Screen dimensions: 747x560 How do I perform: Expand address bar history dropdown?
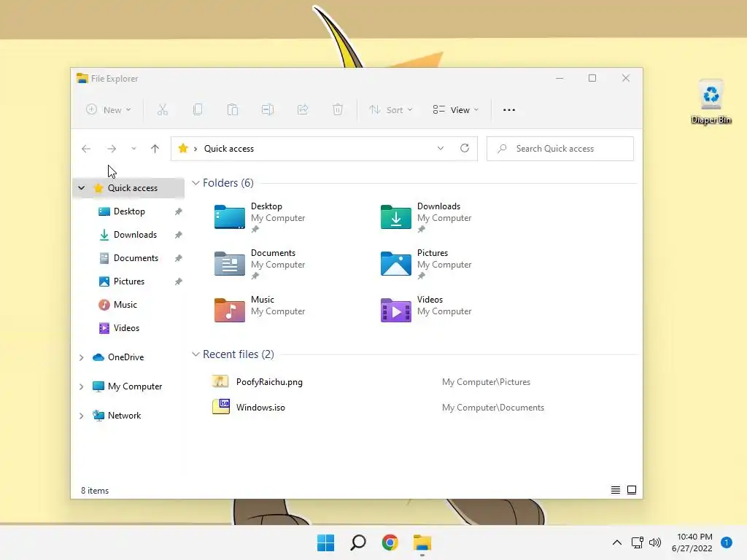tap(441, 148)
